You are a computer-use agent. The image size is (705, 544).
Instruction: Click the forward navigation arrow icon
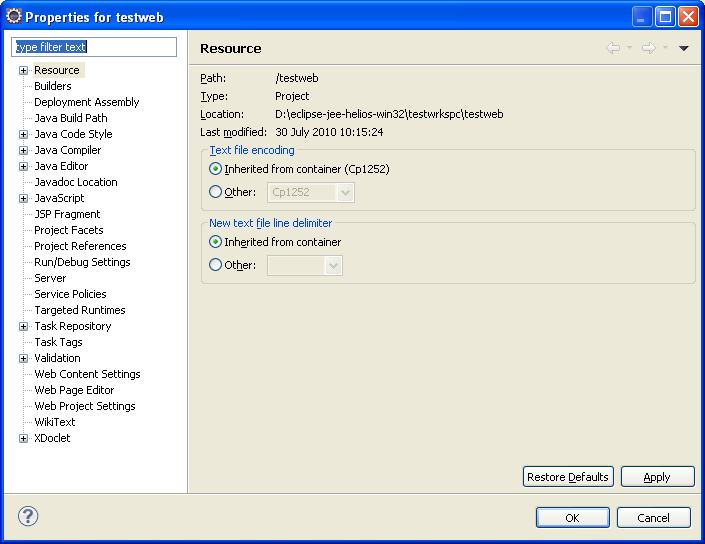(x=648, y=48)
